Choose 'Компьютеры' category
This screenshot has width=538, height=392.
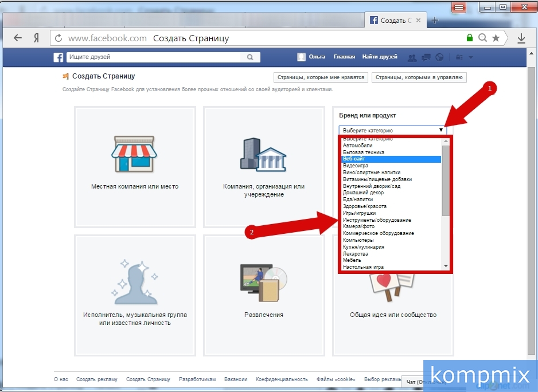[392, 240]
